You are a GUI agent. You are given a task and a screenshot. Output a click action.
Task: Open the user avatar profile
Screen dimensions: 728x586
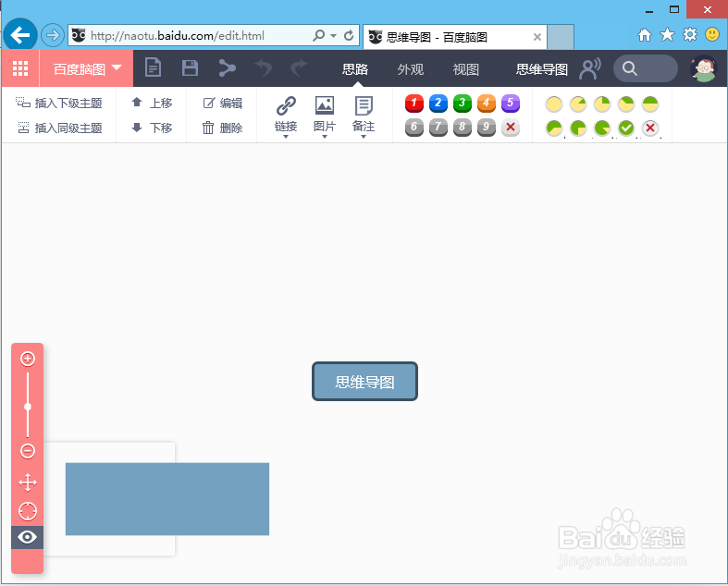[x=703, y=68]
